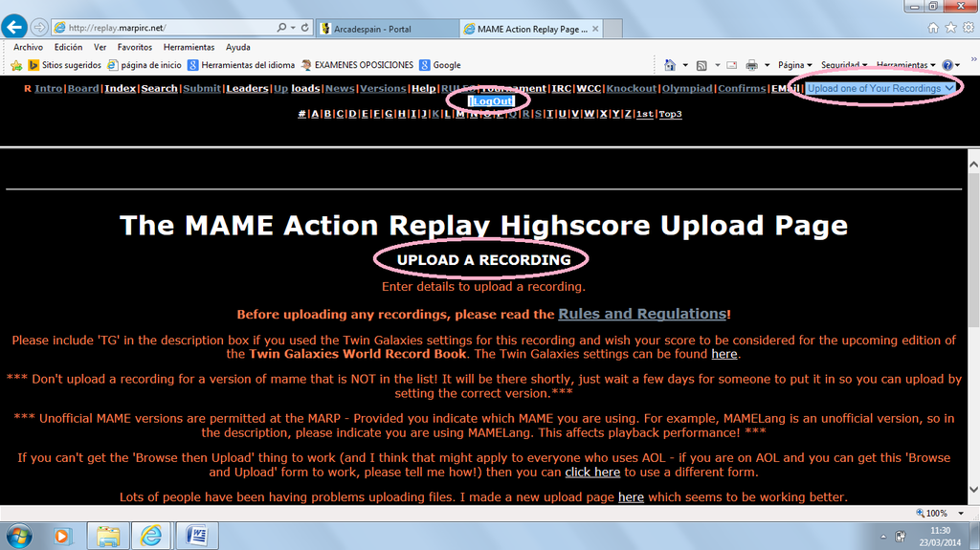Open página de inicio favorite
The width and height of the screenshot is (980, 550).
pyautogui.click(x=145, y=65)
